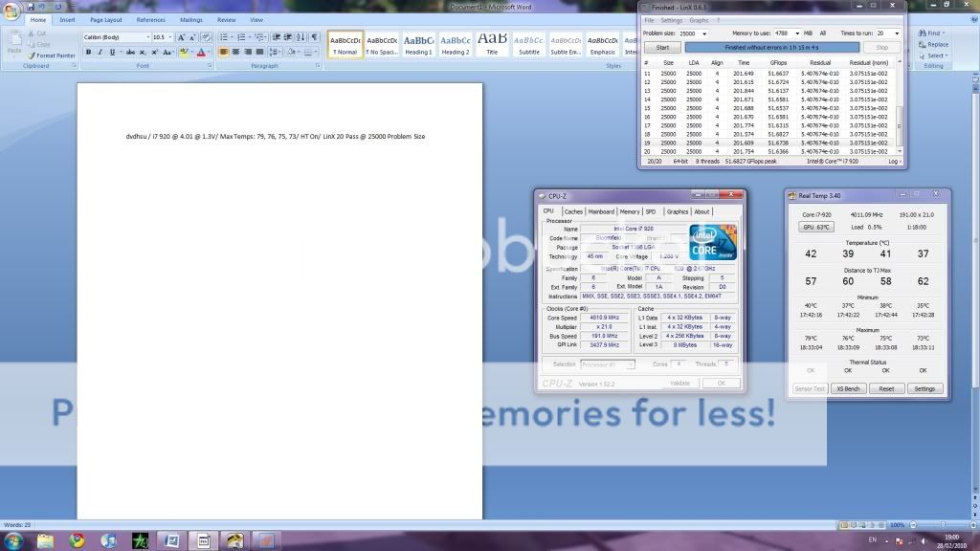Viewport: 980px width, 551px height.
Task: Open Windows Explorer folder on taskbar
Action: 45,540
